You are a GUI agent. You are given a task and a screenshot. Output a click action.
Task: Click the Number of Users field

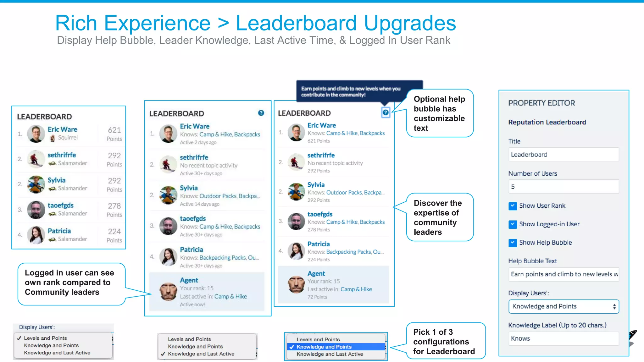[x=564, y=187]
